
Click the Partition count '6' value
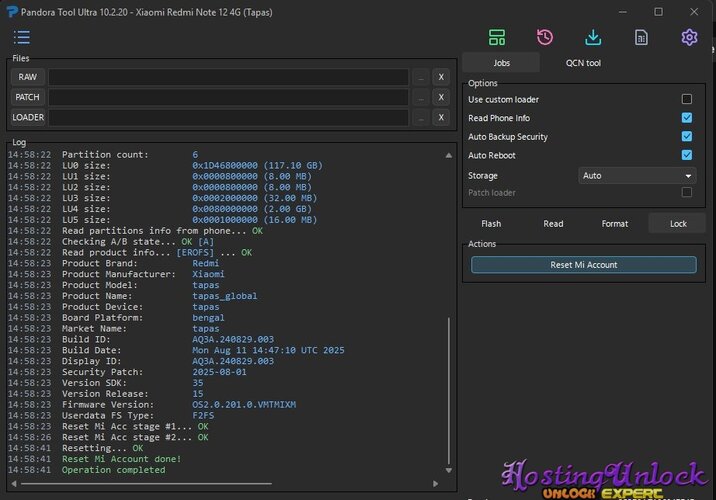click(x=195, y=155)
